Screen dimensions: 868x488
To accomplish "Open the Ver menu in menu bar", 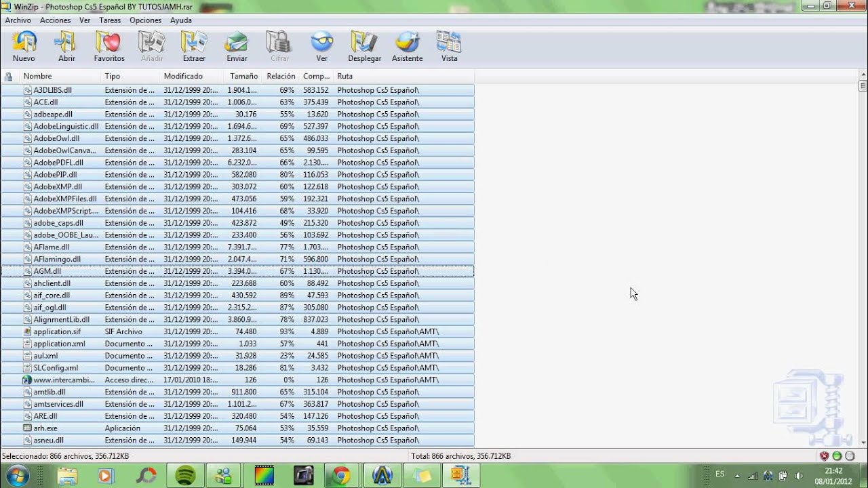I will pos(85,20).
